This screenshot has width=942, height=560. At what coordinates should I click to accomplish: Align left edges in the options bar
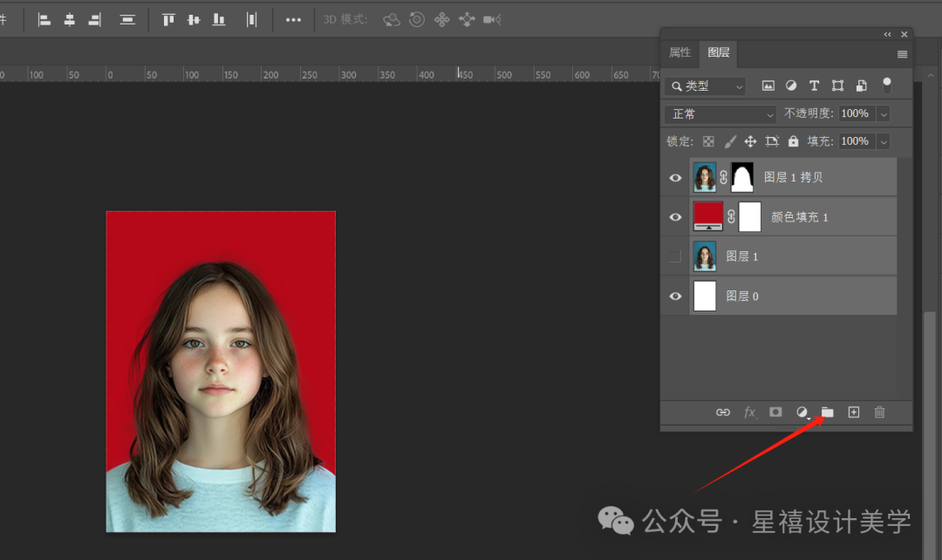click(x=44, y=20)
